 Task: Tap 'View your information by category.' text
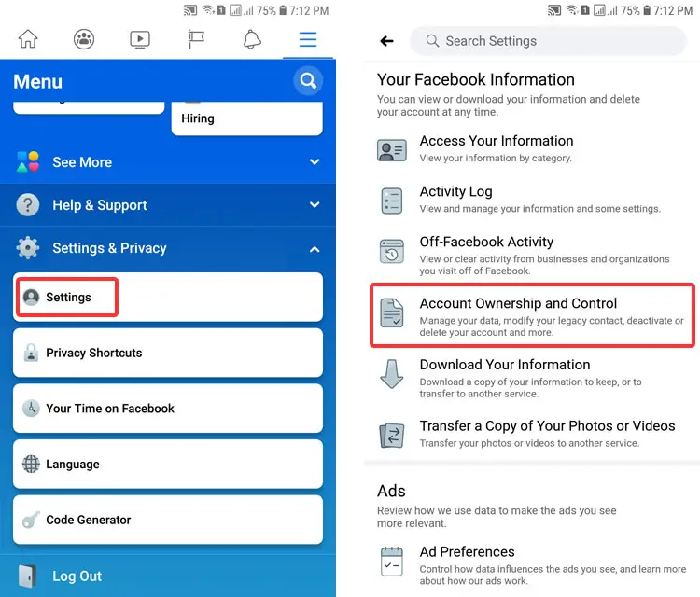coord(496,158)
